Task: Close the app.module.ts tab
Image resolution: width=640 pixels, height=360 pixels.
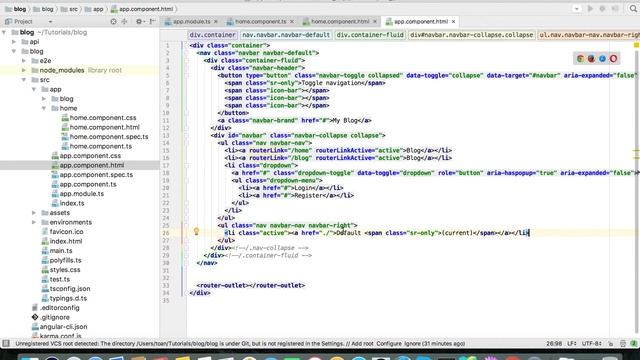Action: tap(216, 22)
